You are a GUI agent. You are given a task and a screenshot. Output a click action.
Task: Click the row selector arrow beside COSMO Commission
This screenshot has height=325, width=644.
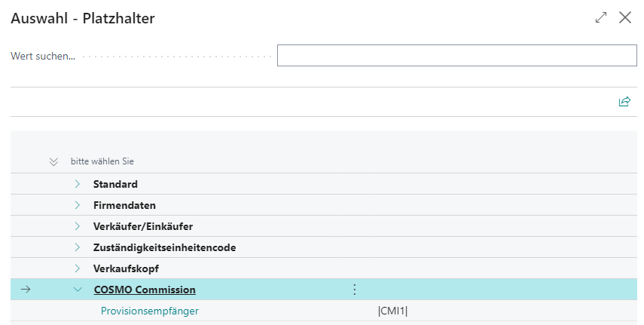pos(26,290)
